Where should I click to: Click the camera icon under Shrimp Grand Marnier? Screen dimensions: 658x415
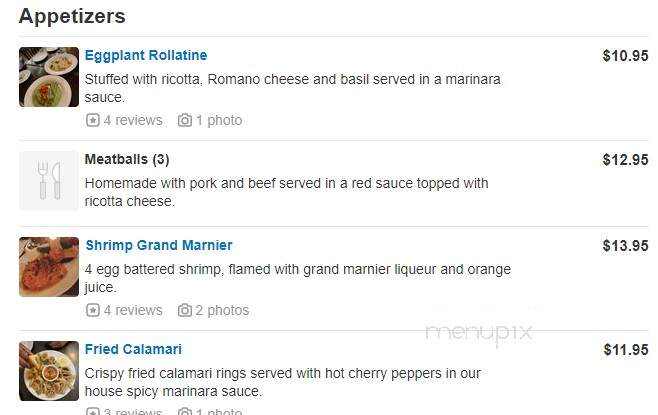pos(185,311)
